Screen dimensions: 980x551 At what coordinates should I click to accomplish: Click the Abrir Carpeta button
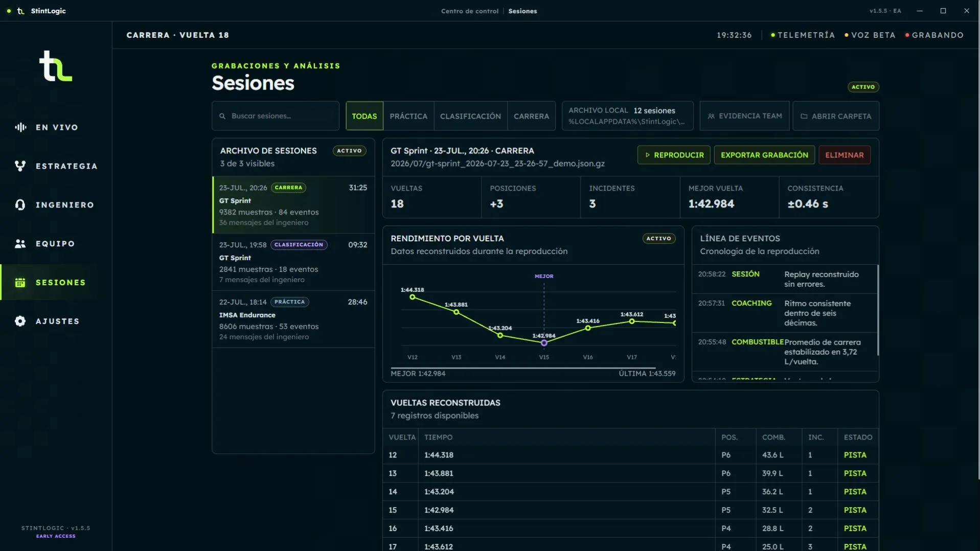pos(836,116)
